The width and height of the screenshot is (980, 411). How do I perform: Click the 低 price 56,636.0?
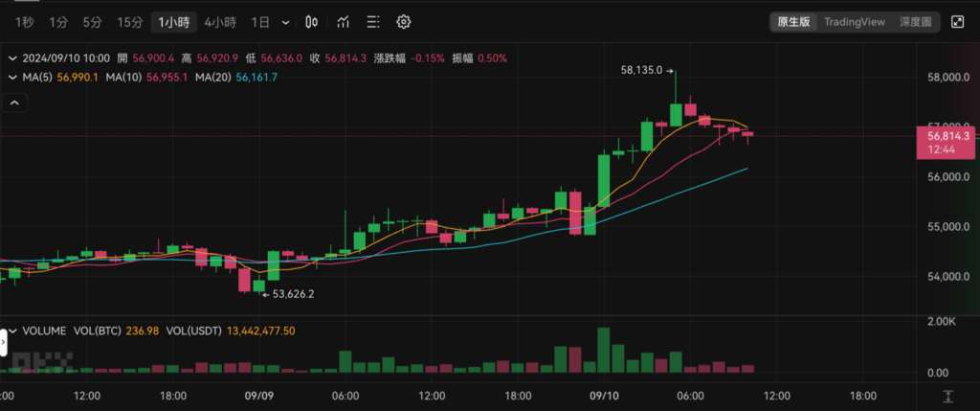[x=282, y=58]
